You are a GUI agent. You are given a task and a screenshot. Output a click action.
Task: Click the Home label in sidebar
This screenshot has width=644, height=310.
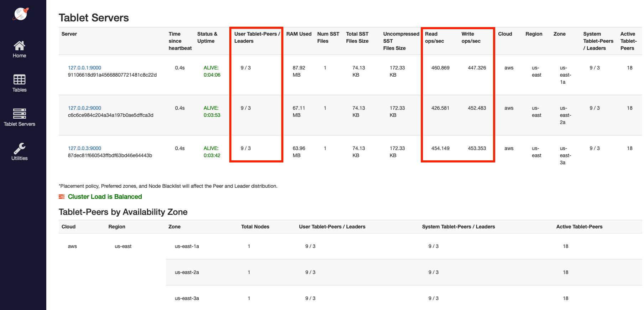point(19,56)
